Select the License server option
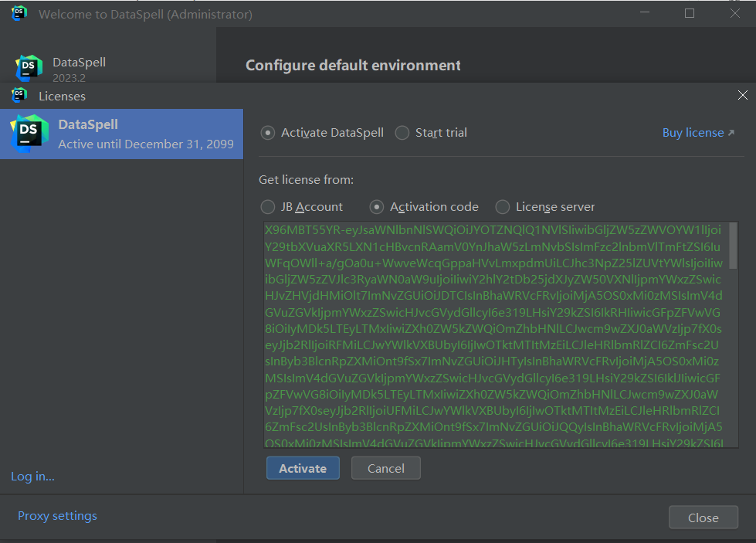 (x=502, y=206)
